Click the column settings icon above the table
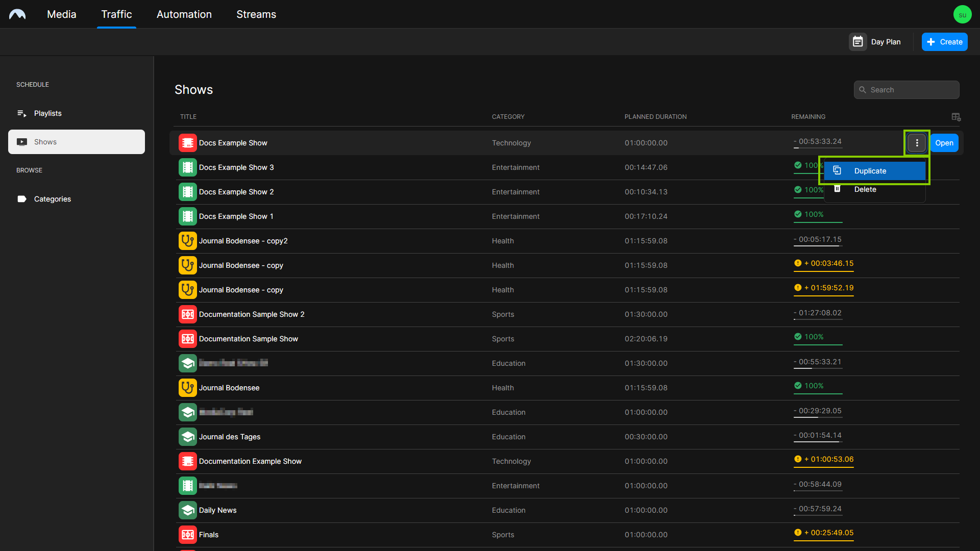 point(956,117)
